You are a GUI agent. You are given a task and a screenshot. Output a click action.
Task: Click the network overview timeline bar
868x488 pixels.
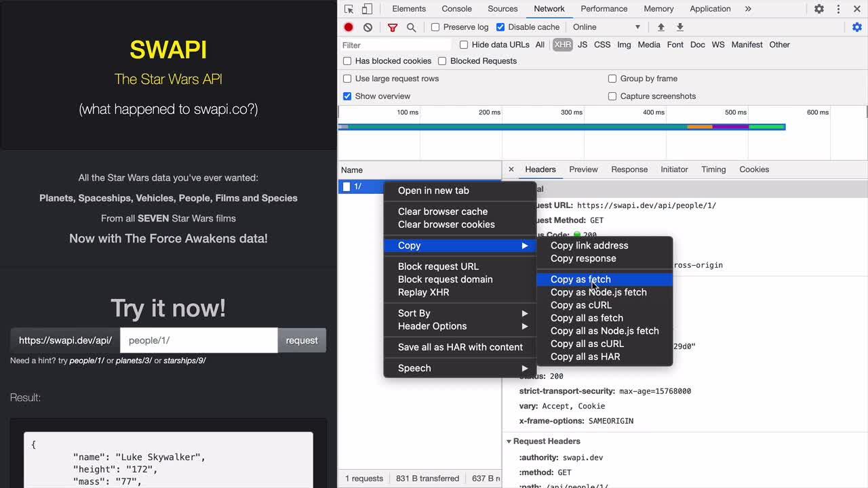pyautogui.click(x=561, y=127)
